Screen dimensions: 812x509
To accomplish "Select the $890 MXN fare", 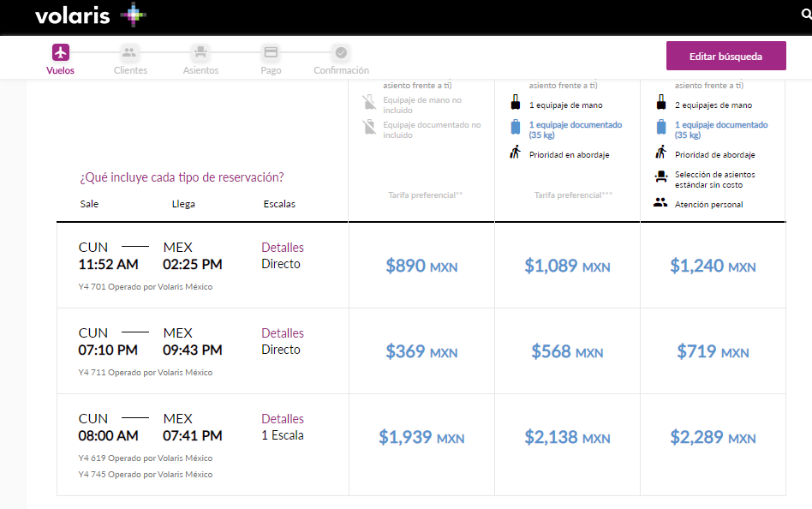I will [x=421, y=266].
